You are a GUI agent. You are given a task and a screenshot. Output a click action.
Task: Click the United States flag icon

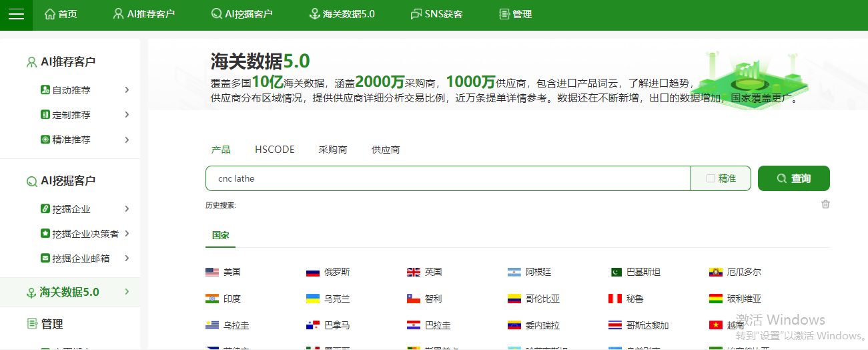pyautogui.click(x=212, y=272)
